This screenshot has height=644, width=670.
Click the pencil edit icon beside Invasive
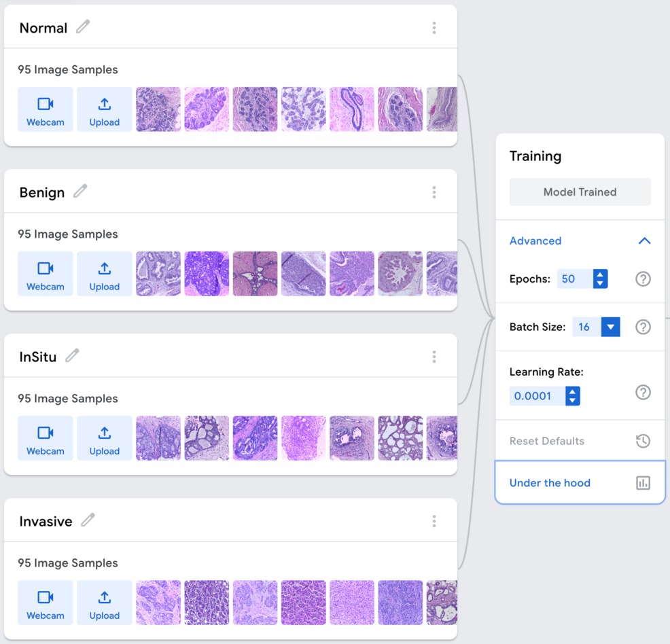88,520
